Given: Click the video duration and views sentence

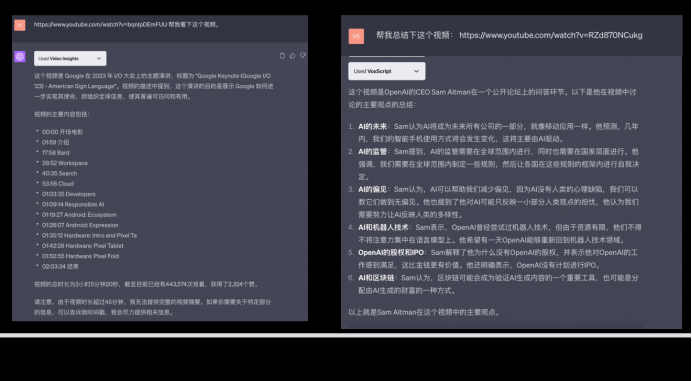Looking at the screenshot, I should tap(146, 284).
